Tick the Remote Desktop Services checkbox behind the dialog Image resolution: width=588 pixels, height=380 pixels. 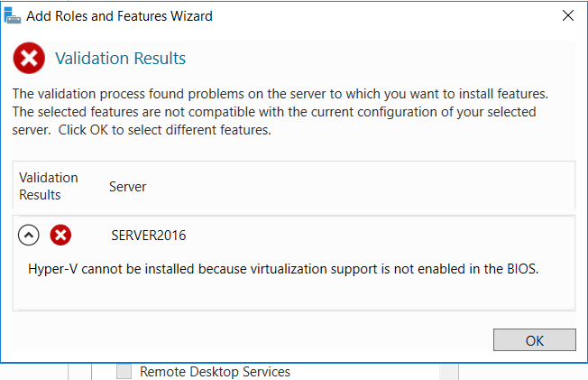[124, 372]
